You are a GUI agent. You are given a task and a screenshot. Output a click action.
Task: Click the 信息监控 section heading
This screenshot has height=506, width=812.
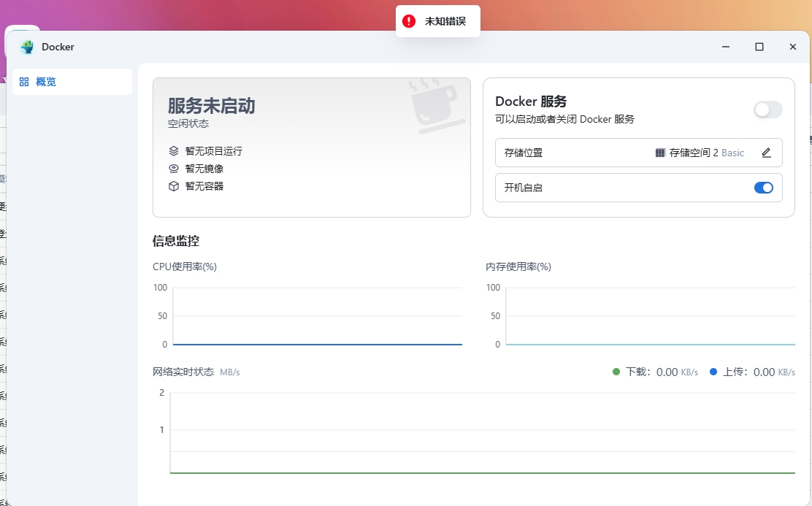pos(176,241)
